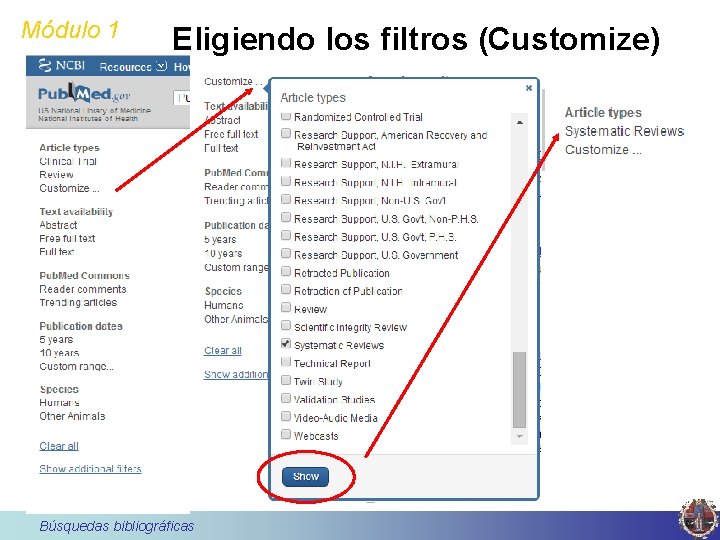
Task: Uncheck Systematic Reviews checkbox
Action: click(x=286, y=343)
